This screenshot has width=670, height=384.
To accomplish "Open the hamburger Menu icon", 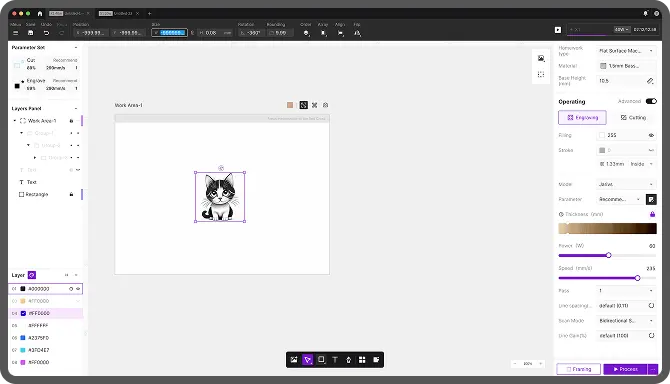I will click(x=15, y=33).
